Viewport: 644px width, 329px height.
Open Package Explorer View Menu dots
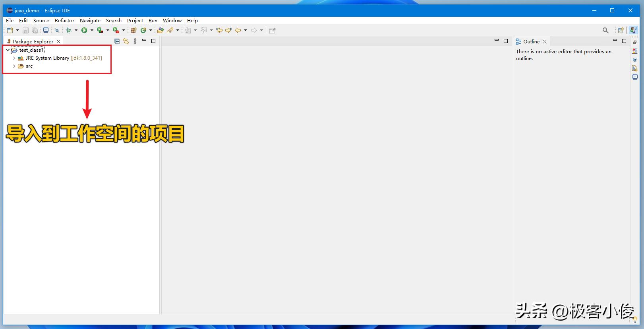click(x=135, y=41)
